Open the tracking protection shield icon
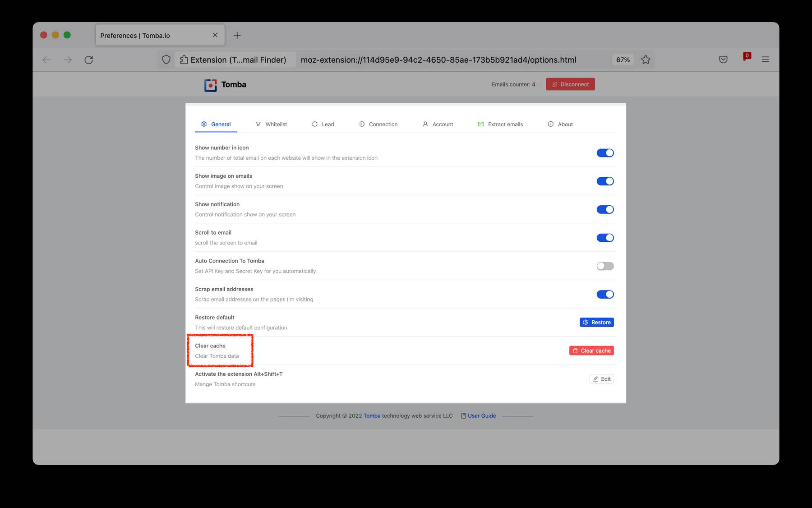 click(166, 60)
